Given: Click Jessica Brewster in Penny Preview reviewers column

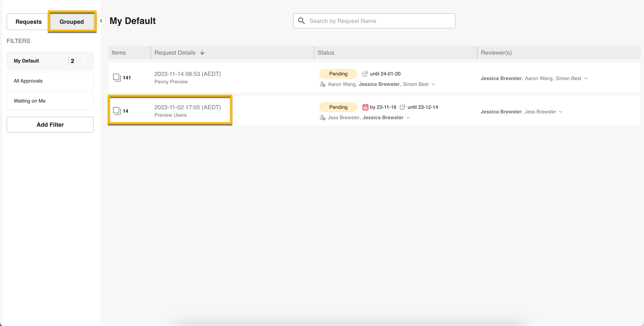Looking at the screenshot, I should click(x=501, y=78).
